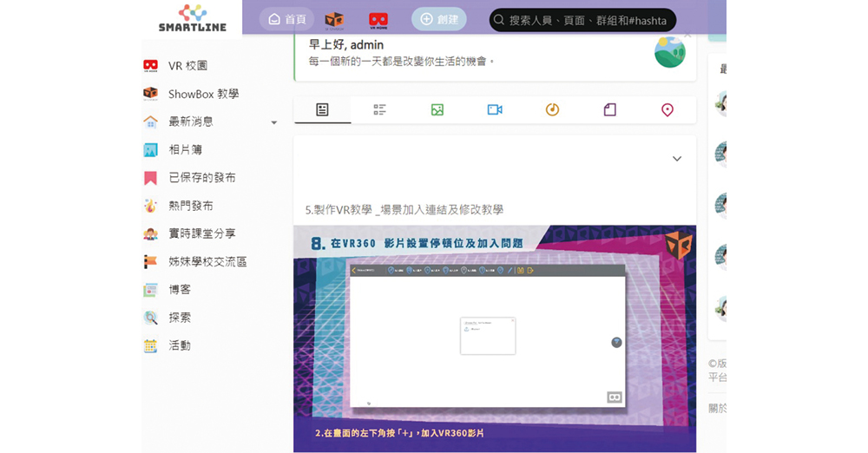Viewport: 868px width, 453px height.
Task: Click the SMARTLINE logo
Action: pos(192,18)
